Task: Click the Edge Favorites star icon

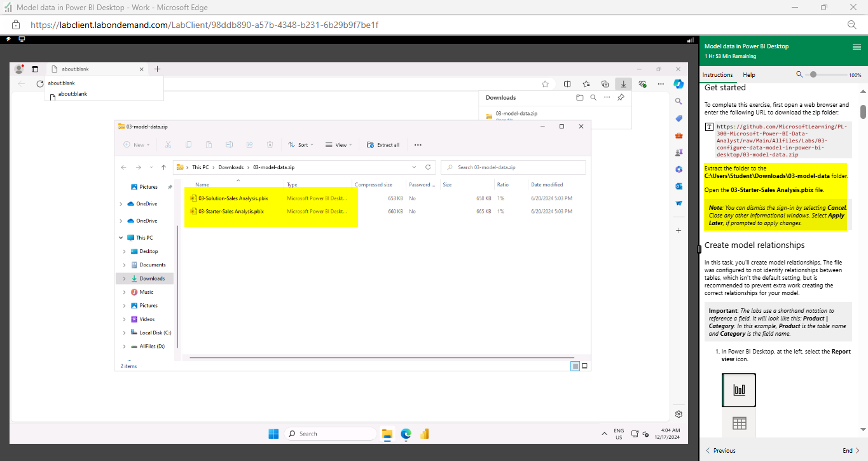Action: (545, 83)
